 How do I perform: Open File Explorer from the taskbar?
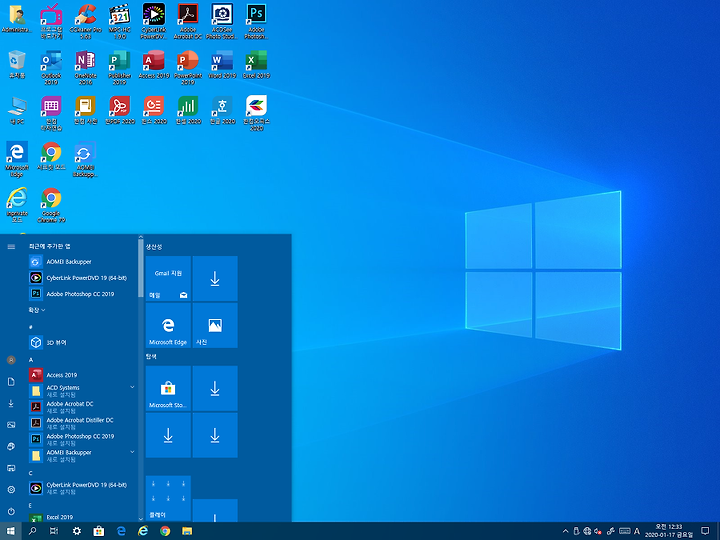[187, 531]
